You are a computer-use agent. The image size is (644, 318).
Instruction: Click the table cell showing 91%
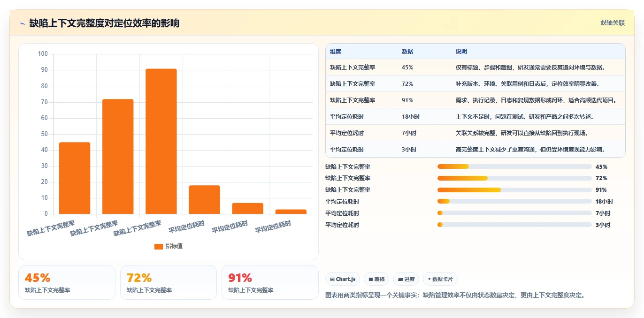click(x=407, y=100)
